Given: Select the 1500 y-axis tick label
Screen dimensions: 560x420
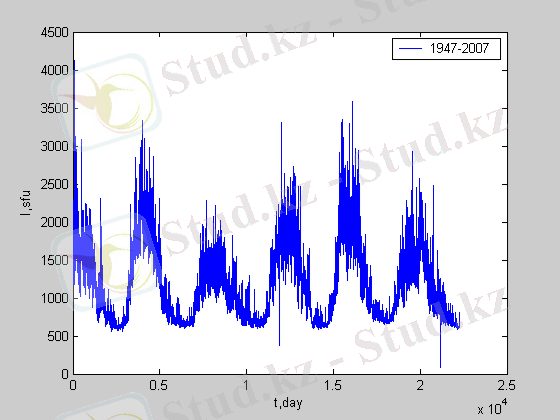Looking at the screenshot, I should tap(54, 260).
